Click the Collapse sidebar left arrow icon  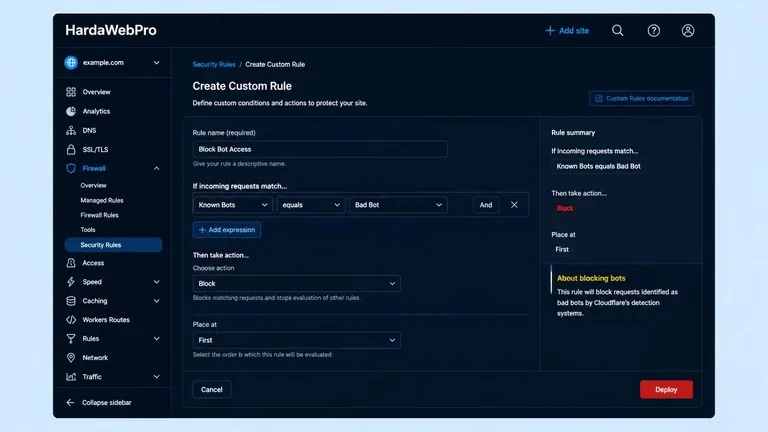pyautogui.click(x=71, y=403)
